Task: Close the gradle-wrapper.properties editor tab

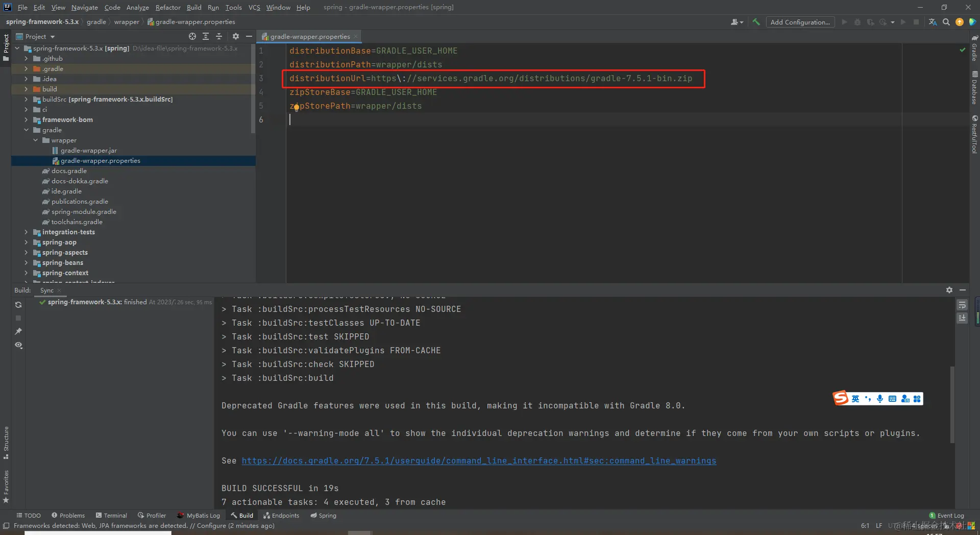Action: [x=356, y=36]
